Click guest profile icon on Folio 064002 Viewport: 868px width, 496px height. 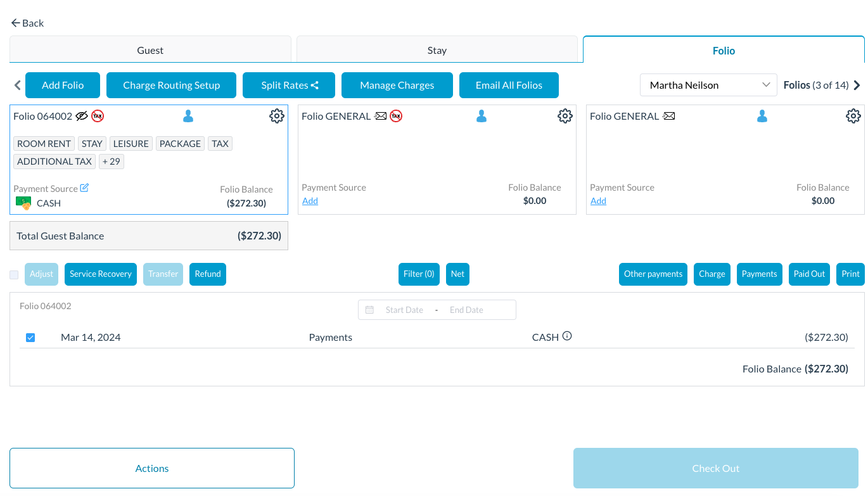pyautogui.click(x=188, y=116)
